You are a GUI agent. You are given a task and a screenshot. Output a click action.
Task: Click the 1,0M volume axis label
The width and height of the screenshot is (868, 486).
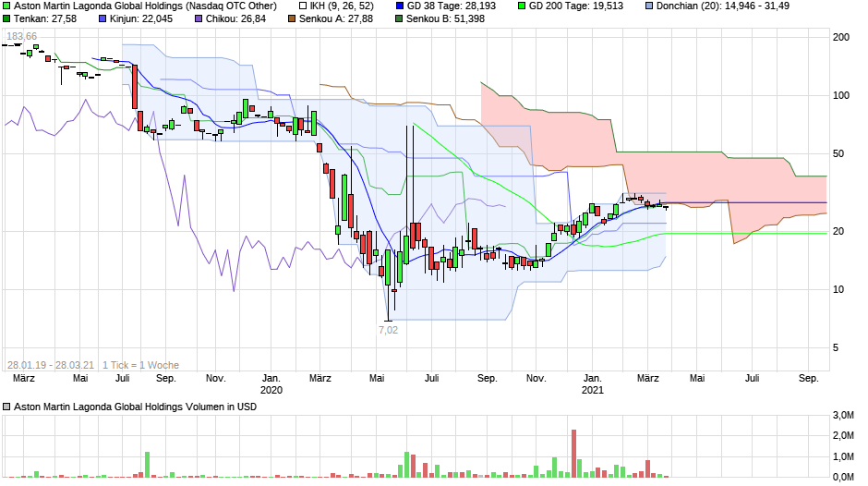coord(842,456)
